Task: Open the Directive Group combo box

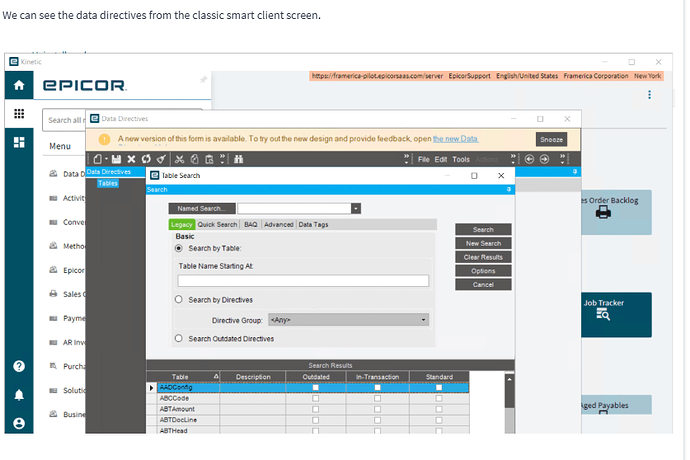Action: click(x=348, y=320)
